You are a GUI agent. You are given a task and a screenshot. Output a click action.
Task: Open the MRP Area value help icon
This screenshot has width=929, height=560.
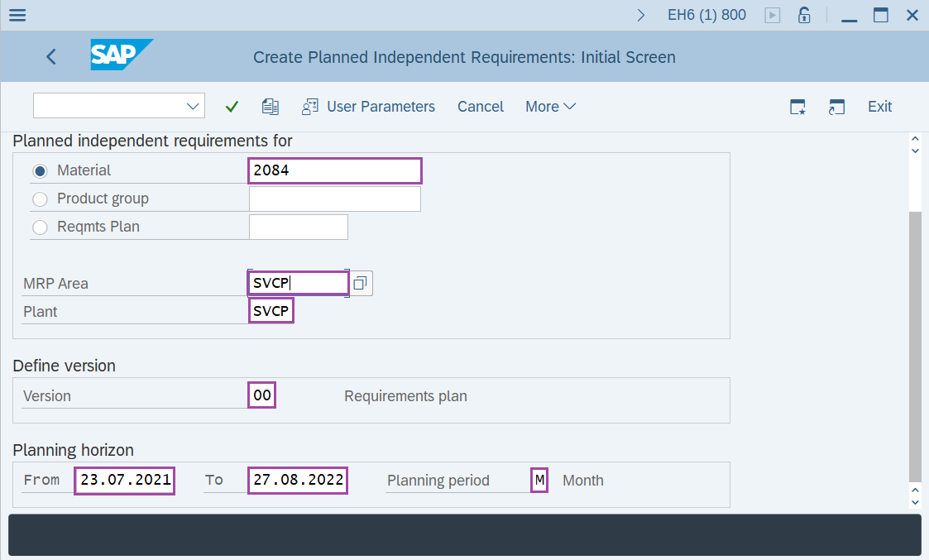[x=361, y=284]
